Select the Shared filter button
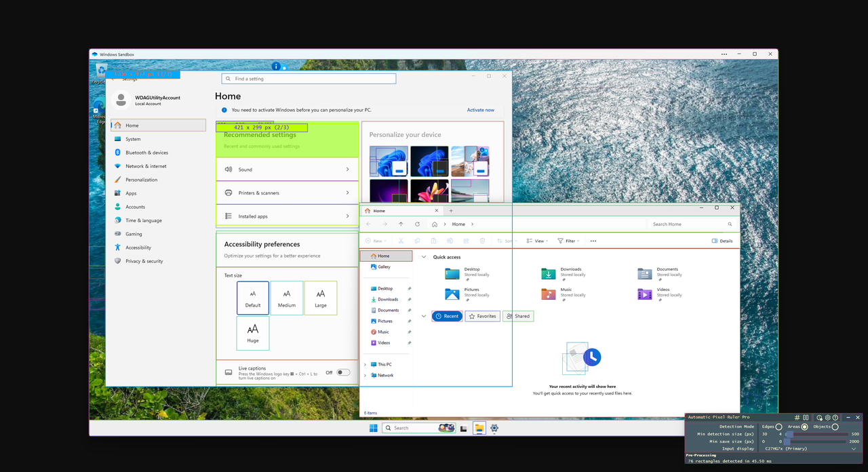 pyautogui.click(x=518, y=316)
